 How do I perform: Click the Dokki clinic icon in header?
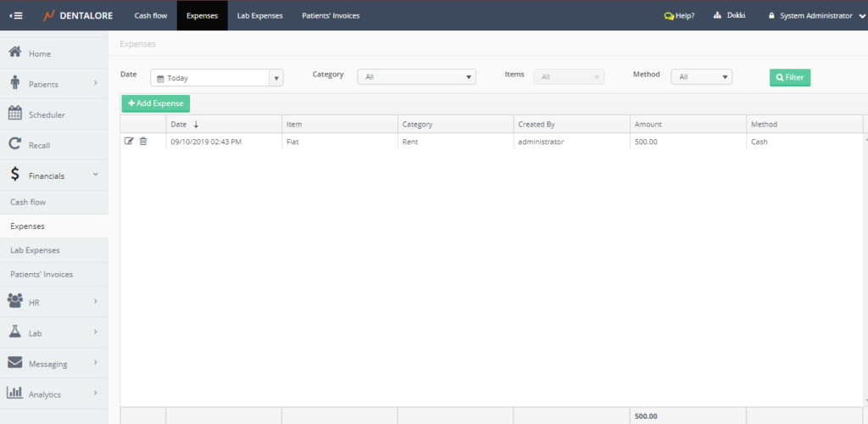coord(717,15)
